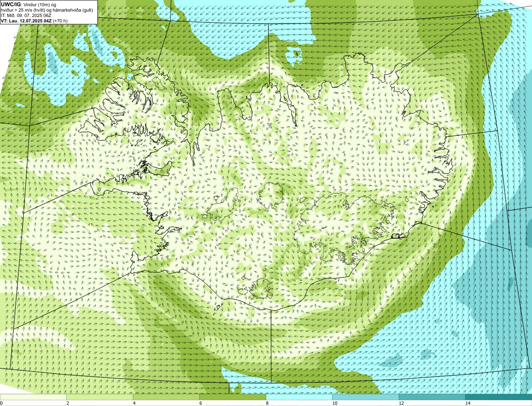
Task: Click the scale label "14"
Action: tap(468, 403)
